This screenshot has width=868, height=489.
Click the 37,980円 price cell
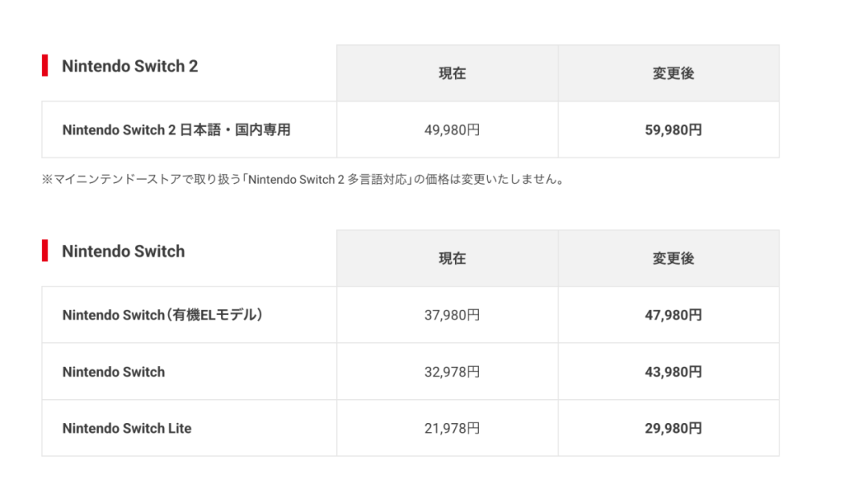click(452, 316)
